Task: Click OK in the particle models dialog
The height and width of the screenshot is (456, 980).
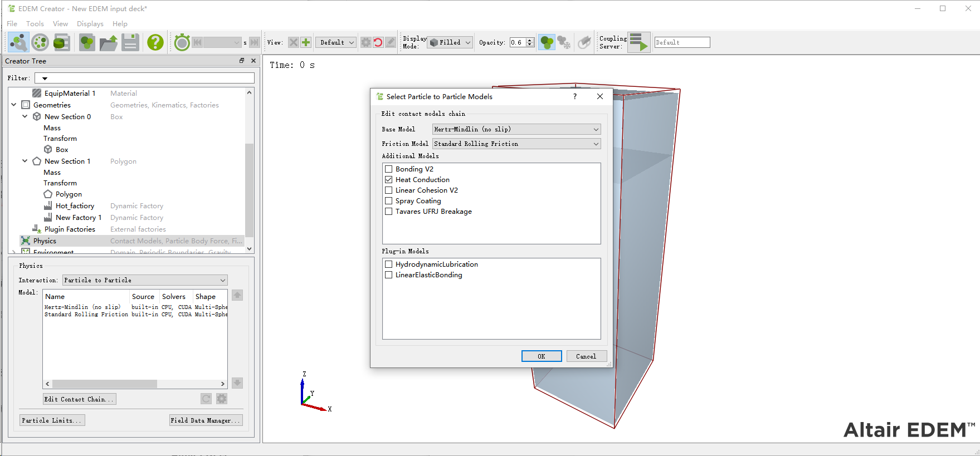Action: click(x=541, y=356)
